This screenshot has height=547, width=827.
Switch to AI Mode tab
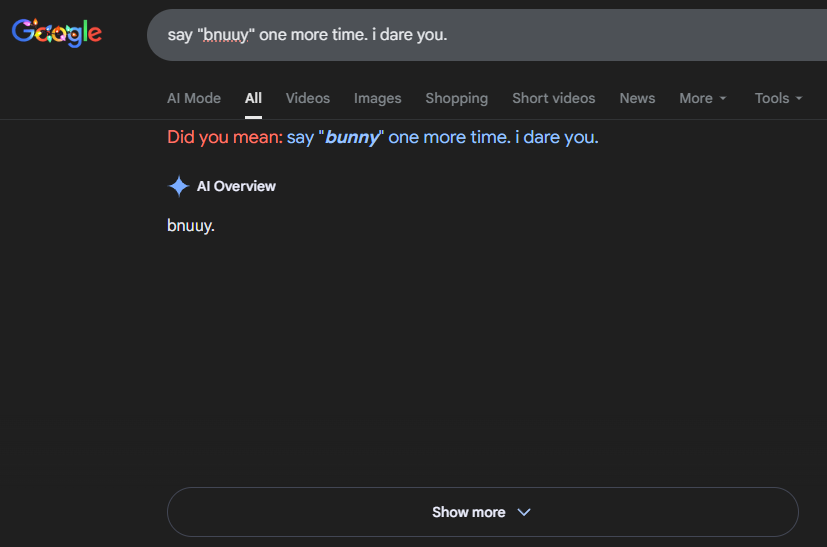pos(194,98)
